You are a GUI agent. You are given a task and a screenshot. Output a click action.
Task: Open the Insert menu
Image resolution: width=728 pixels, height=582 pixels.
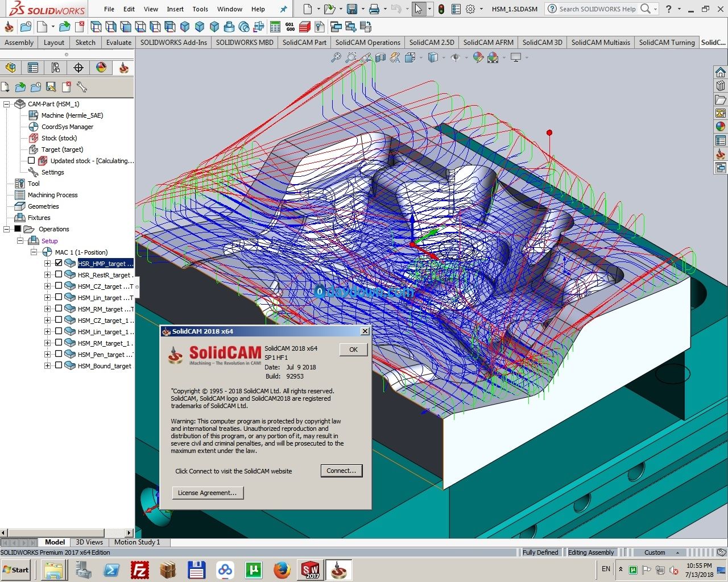coord(175,9)
